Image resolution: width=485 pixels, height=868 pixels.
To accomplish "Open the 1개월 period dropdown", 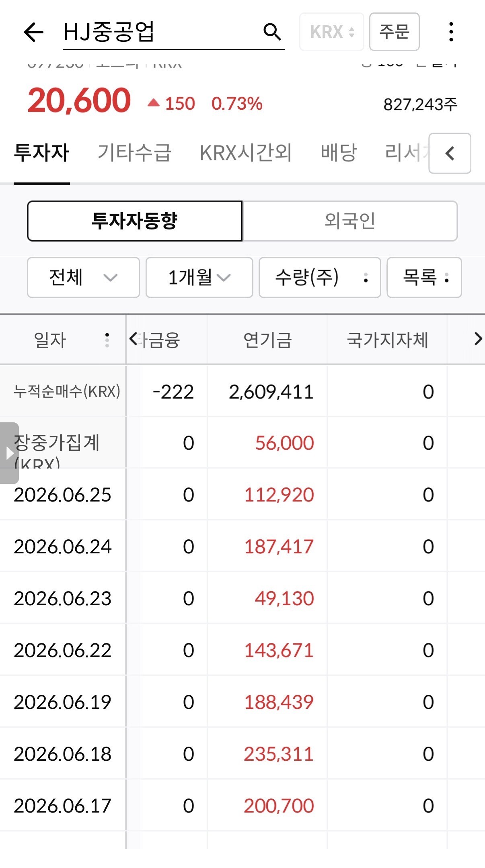I will (199, 278).
